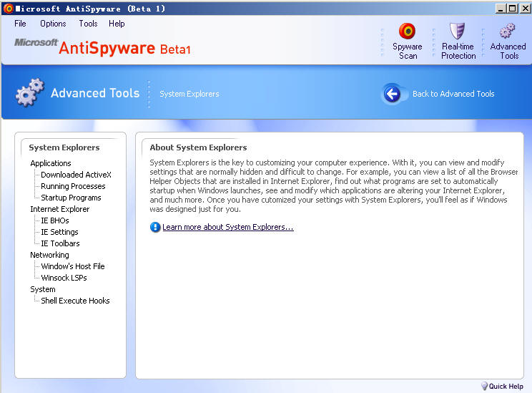Click the AntiSpyware title bar icon
This screenshot has width=532, height=393.
point(9,9)
